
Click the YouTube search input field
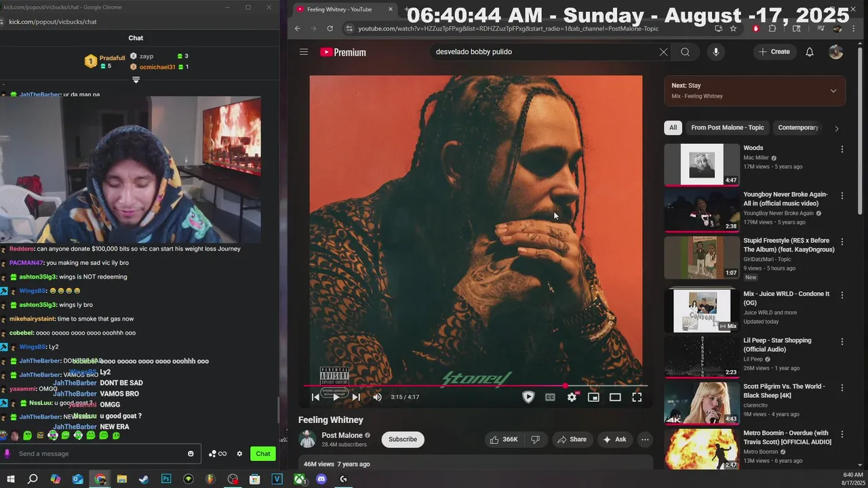(542, 52)
